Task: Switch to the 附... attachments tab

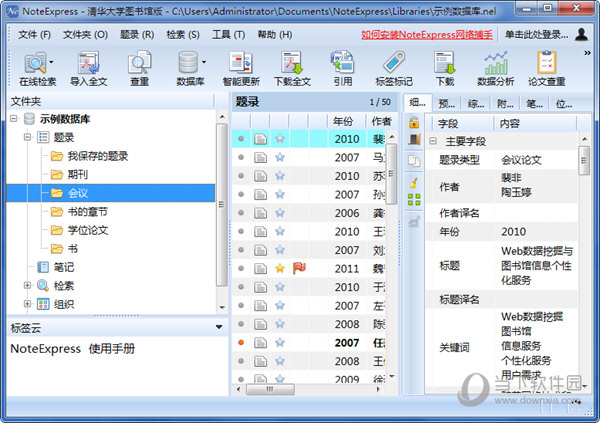Action: (505, 103)
